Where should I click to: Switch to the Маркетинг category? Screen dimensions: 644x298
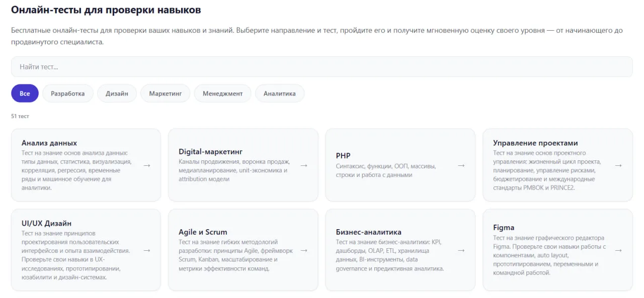pos(165,93)
